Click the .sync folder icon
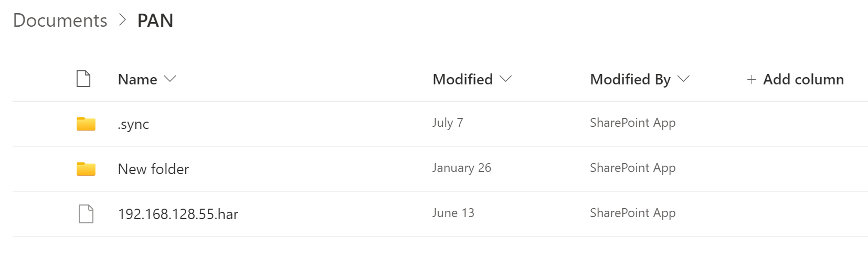The width and height of the screenshot is (868, 270). tap(86, 124)
